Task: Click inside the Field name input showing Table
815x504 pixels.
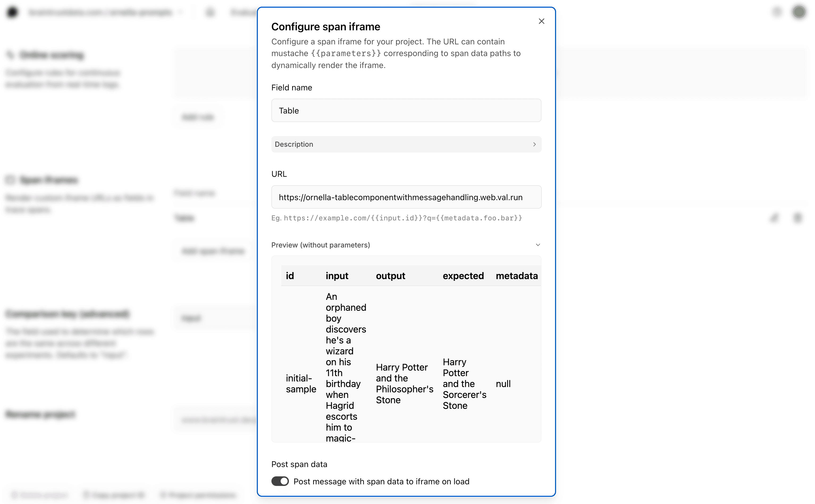Action: coord(406,110)
